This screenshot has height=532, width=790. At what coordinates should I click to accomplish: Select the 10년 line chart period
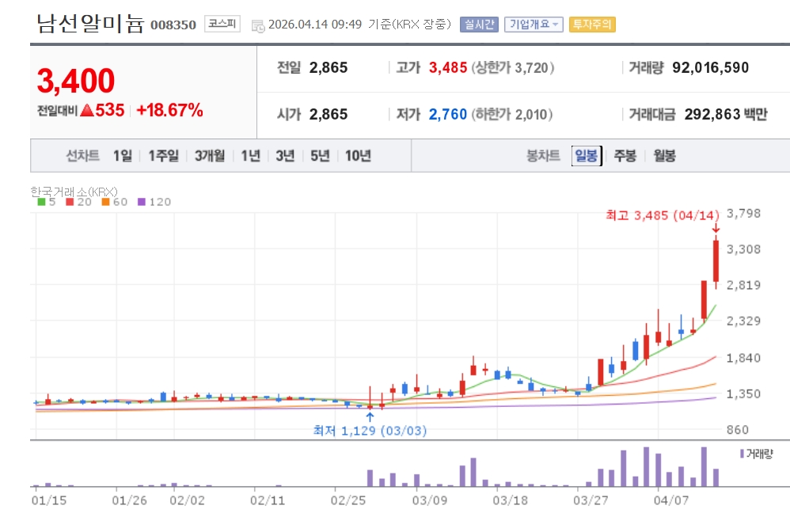coord(358,156)
